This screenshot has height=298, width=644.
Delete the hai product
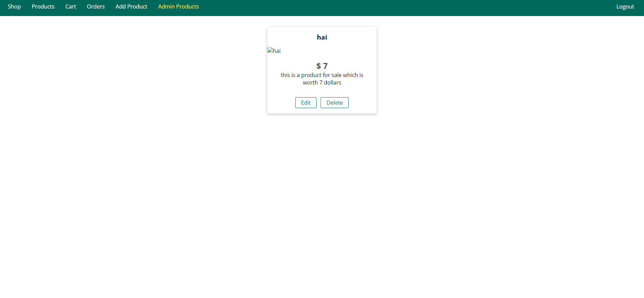tap(334, 103)
